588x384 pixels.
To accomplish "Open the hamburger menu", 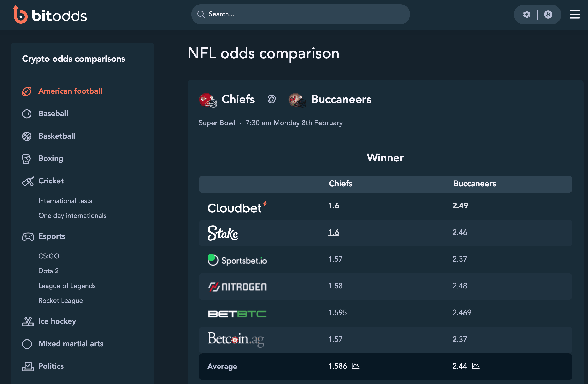I will pyautogui.click(x=574, y=14).
